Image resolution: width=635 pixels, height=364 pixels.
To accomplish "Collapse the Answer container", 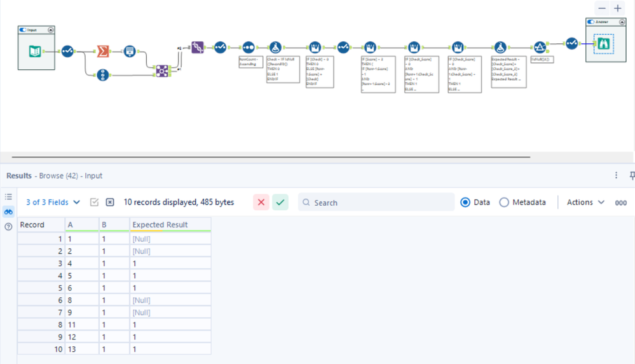I will click(x=622, y=22).
